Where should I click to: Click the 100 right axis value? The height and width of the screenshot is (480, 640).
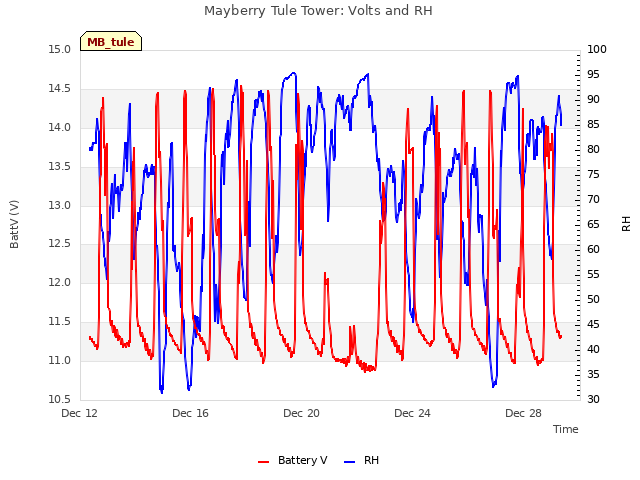[x=597, y=49]
